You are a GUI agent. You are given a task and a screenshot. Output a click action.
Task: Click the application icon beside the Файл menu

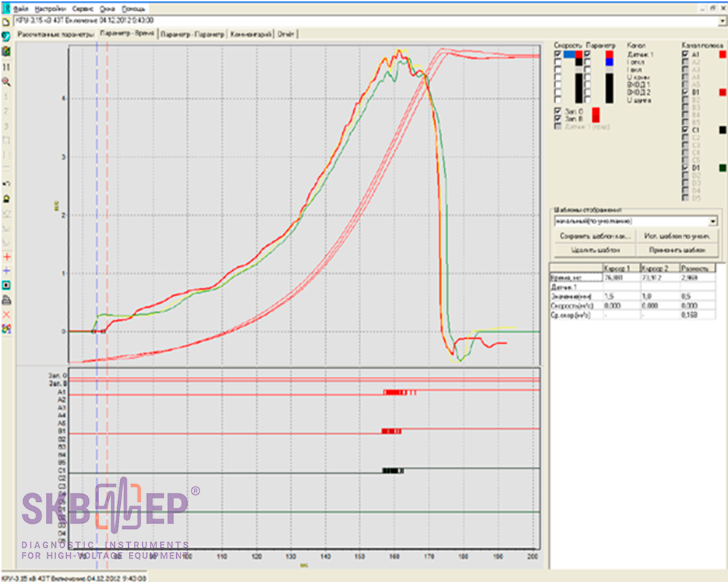click(6, 8)
